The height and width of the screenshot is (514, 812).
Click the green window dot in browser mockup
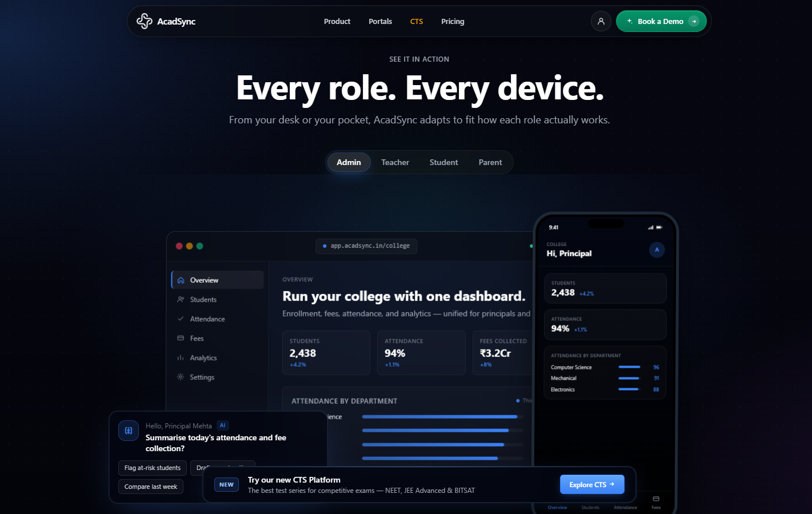199,246
